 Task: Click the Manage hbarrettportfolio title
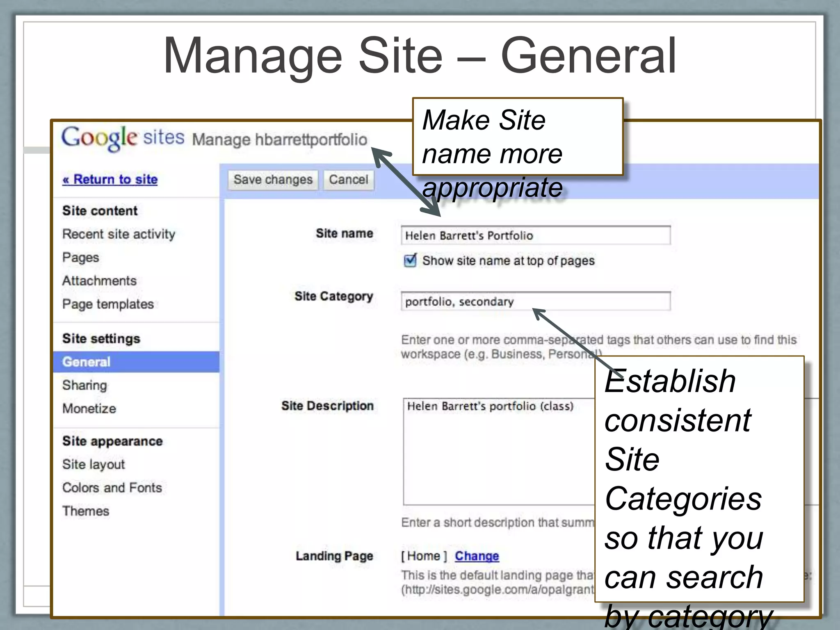(x=279, y=140)
